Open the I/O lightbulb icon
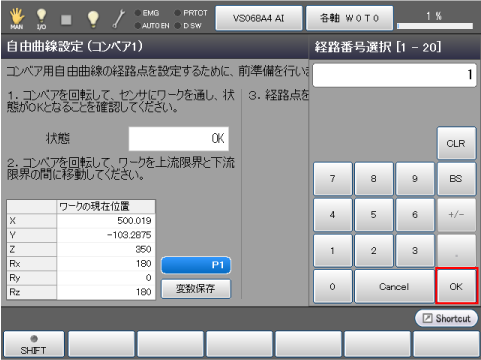Image resolution: width=481 pixels, height=360 pixels. click(x=41, y=18)
